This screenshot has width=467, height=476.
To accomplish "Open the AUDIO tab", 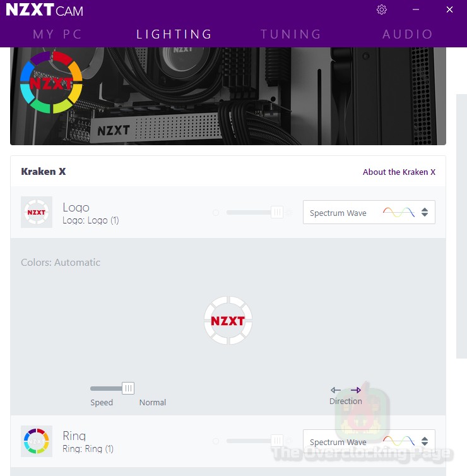I will point(408,34).
